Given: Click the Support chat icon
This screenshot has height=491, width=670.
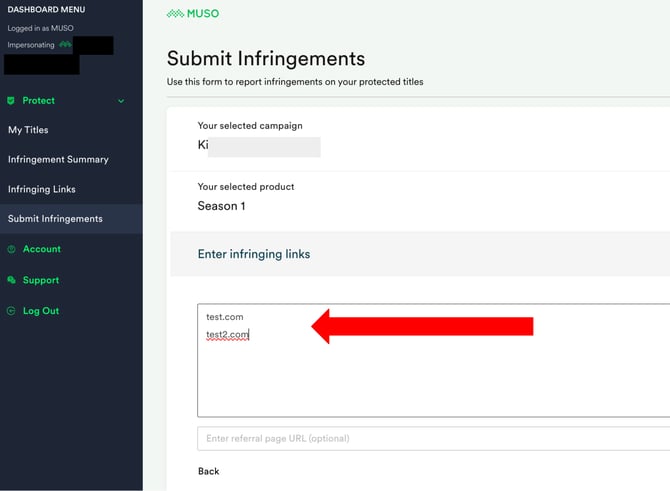Looking at the screenshot, I should point(12,280).
